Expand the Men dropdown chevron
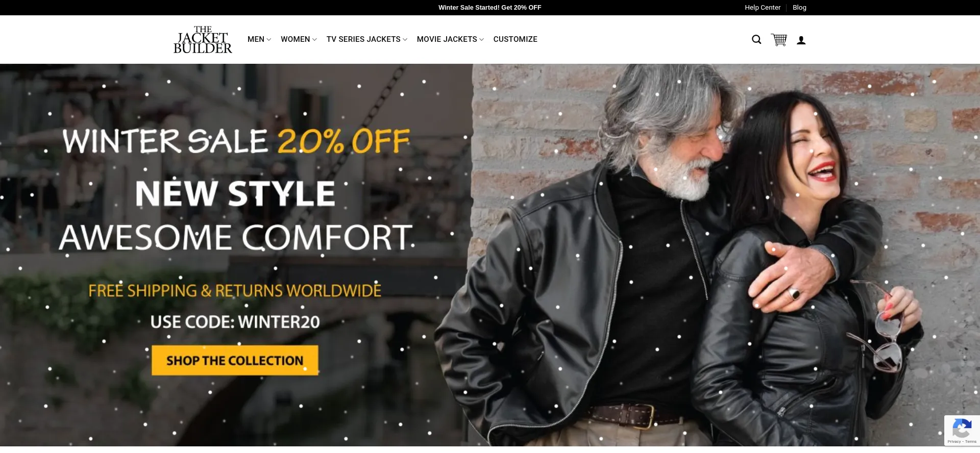 click(269, 40)
